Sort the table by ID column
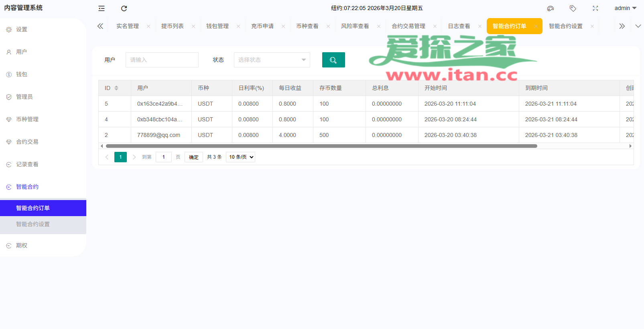Image resolution: width=644 pixels, height=329 pixels. point(116,88)
